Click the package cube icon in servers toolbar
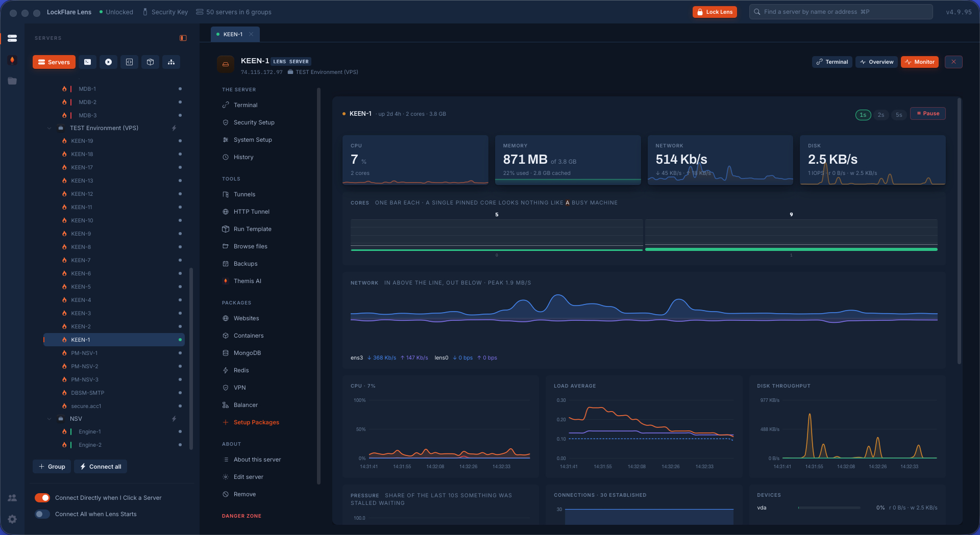Image resolution: width=980 pixels, height=535 pixels. coord(151,62)
